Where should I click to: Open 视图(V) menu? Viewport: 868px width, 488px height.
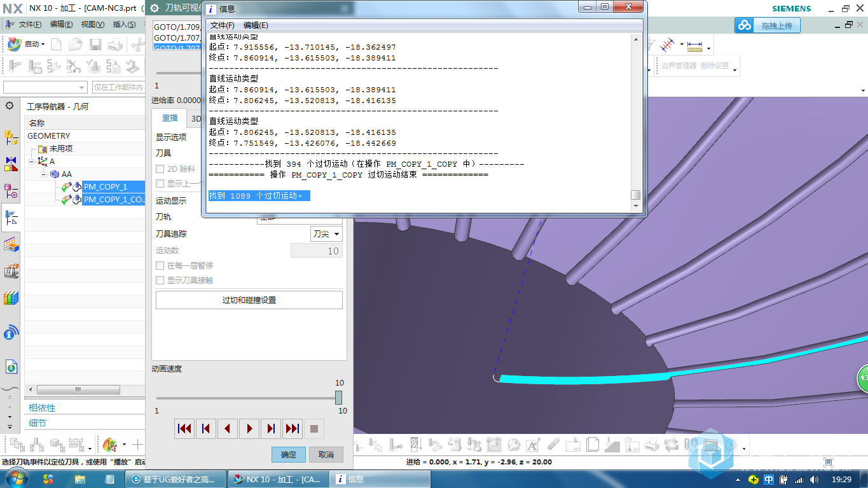pyautogui.click(x=93, y=24)
